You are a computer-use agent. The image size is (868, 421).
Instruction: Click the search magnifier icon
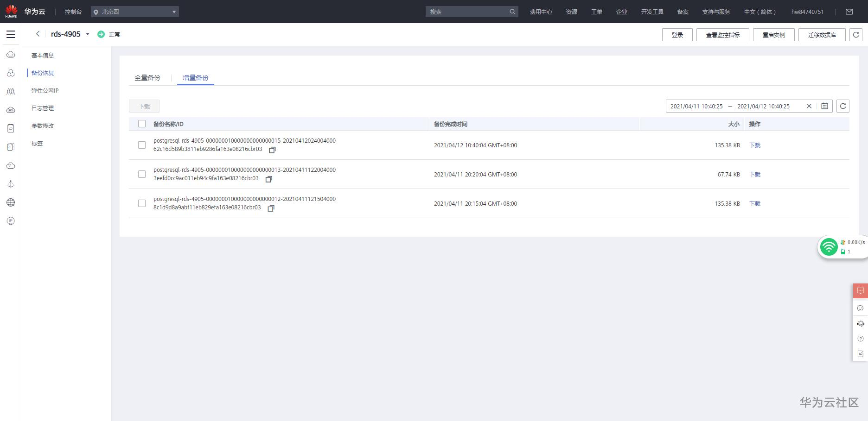(512, 12)
